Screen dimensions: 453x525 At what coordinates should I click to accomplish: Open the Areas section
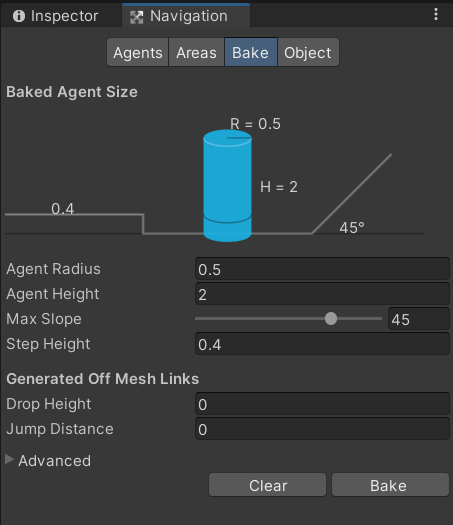click(x=197, y=53)
